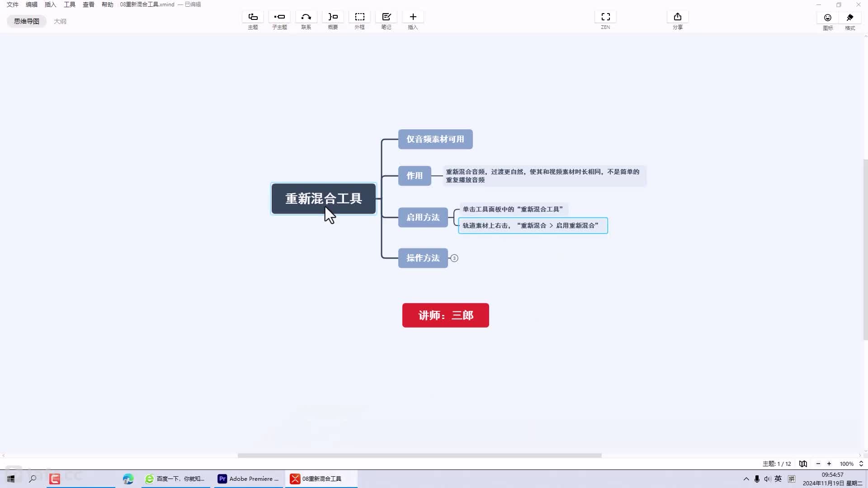Click the Boundary (外框) toolbar icon
868x488 pixels.
tap(359, 17)
